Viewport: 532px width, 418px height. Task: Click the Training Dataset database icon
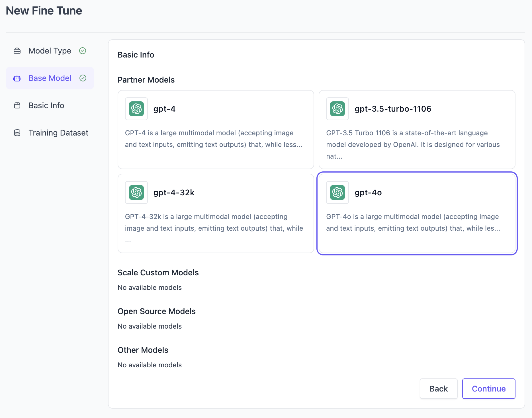coord(17,133)
